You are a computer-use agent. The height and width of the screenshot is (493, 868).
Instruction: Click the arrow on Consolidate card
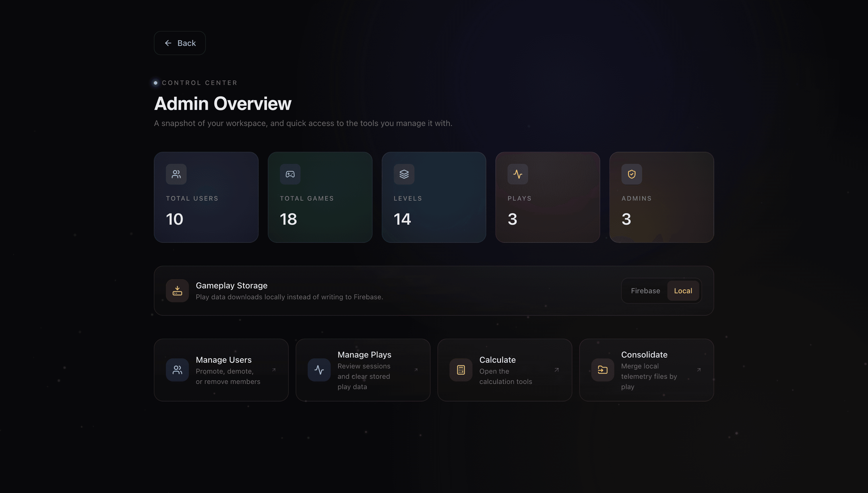[x=699, y=370]
